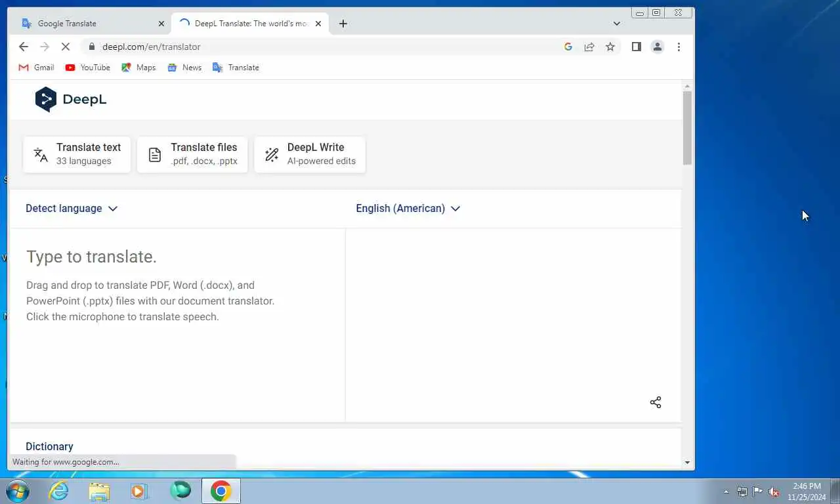Click the Chrome taskbar icon
Screen dimensions: 840x504
point(221,491)
